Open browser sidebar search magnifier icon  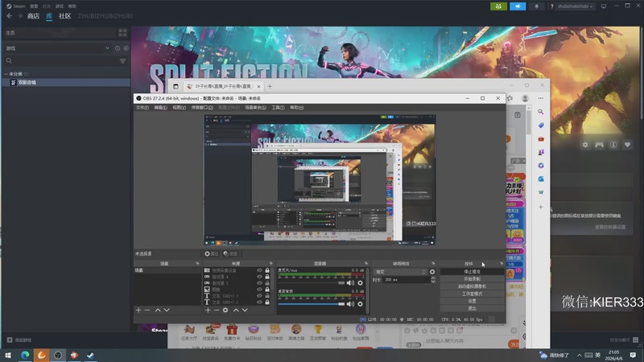(541, 112)
